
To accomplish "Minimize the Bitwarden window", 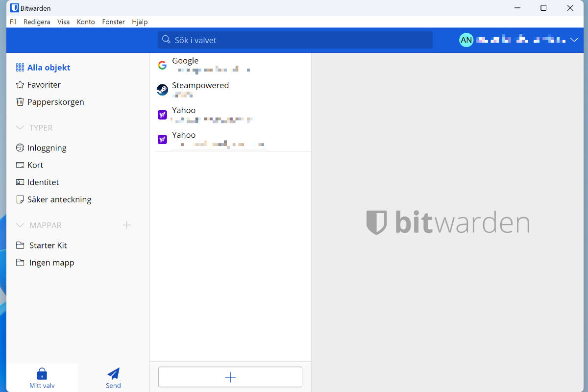I will click(517, 8).
